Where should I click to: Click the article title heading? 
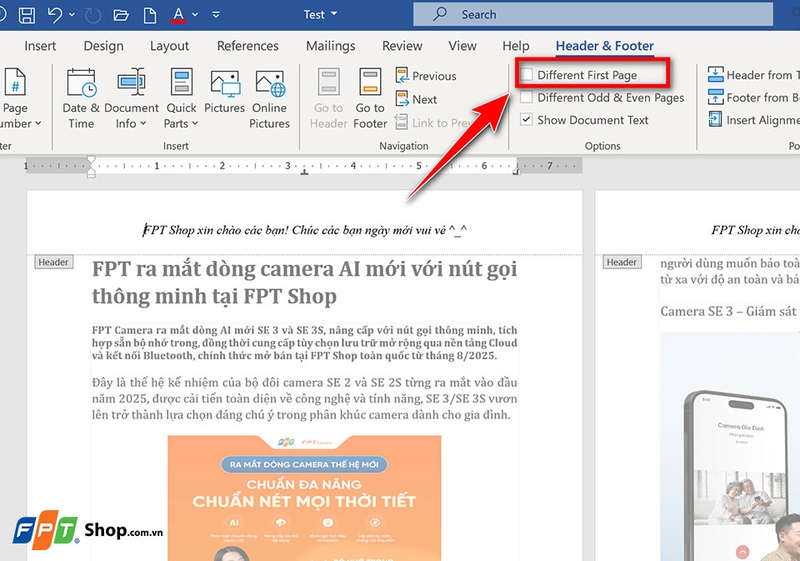[305, 283]
